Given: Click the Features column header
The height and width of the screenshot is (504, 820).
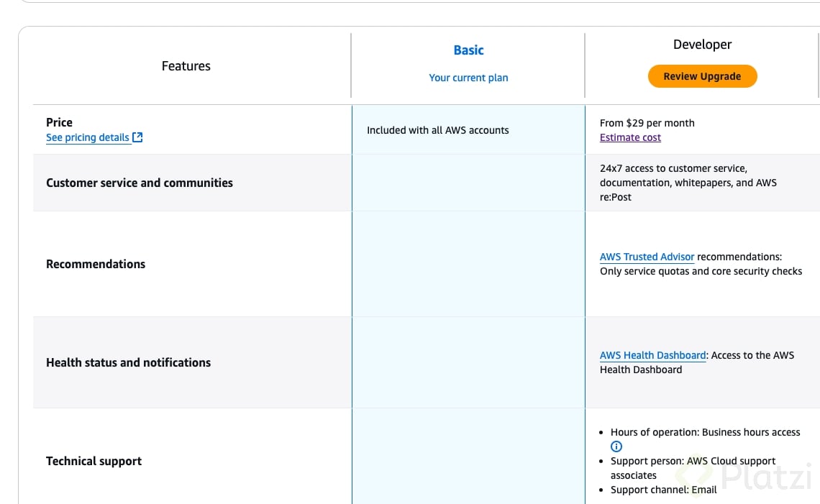Looking at the screenshot, I should (186, 66).
